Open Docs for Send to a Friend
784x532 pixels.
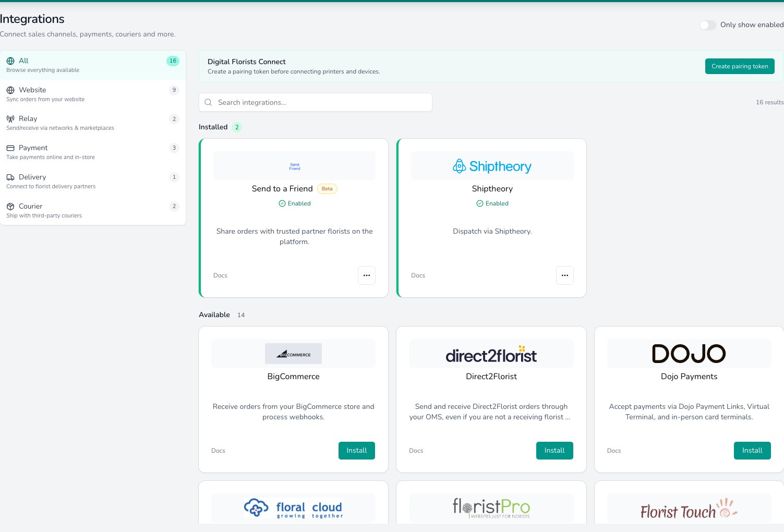220,275
